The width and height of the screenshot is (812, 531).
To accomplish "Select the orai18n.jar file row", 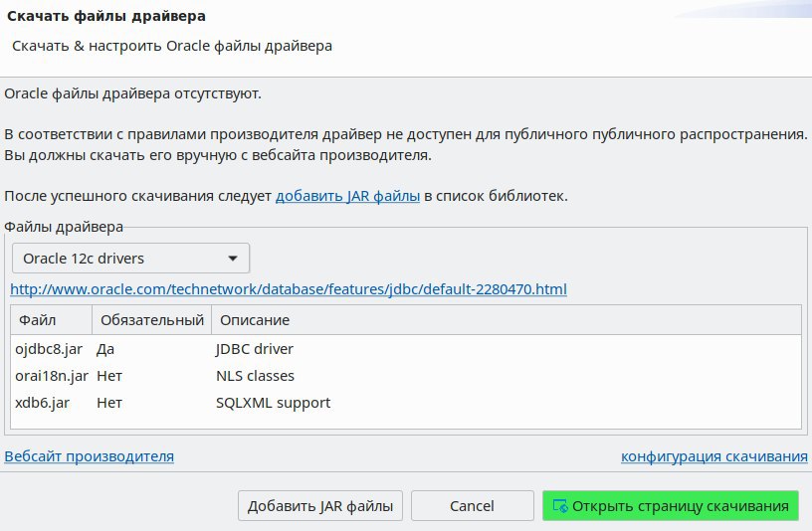I will 406,376.
